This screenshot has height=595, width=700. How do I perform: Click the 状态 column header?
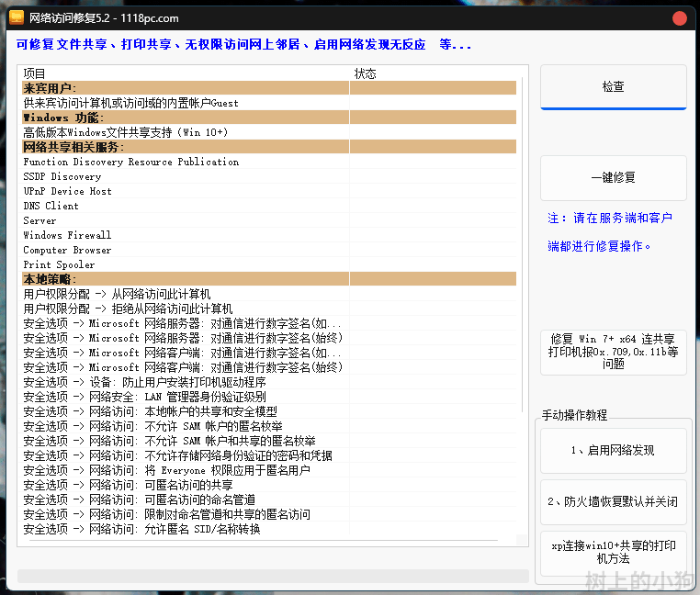tap(432, 73)
